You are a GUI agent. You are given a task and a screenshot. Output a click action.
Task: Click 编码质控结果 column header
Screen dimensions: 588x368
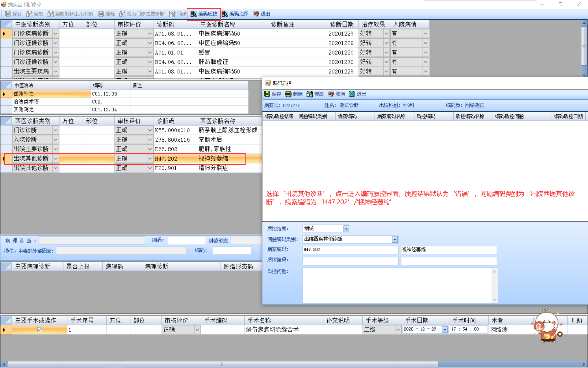(279, 116)
